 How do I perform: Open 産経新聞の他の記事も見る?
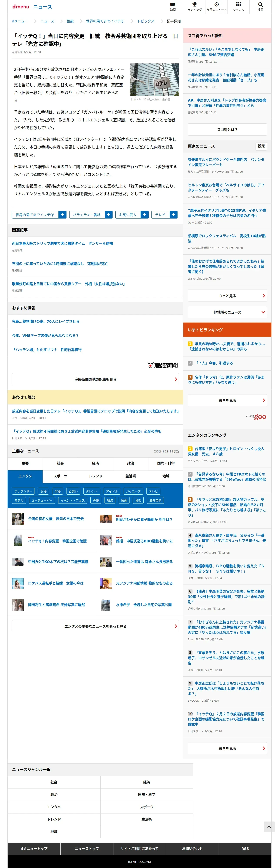tap(95, 379)
